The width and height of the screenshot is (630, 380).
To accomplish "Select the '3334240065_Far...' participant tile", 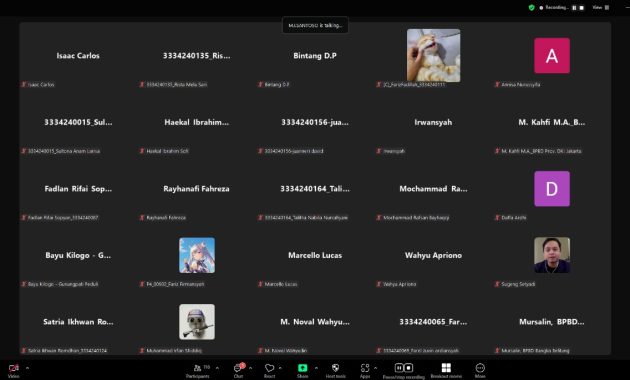I will coord(433,322).
